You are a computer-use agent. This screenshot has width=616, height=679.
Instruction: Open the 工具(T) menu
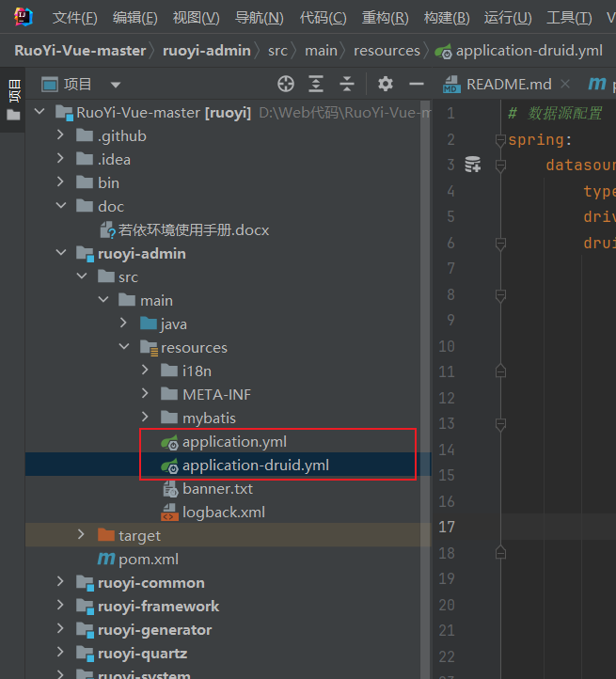[569, 18]
